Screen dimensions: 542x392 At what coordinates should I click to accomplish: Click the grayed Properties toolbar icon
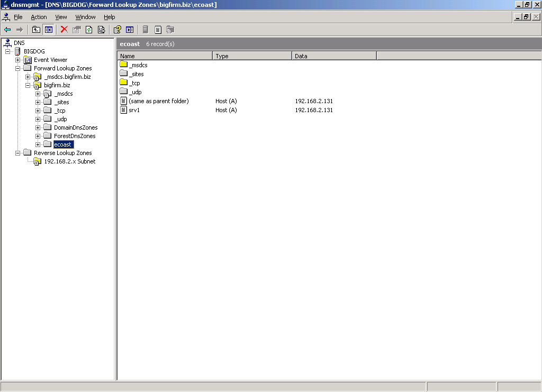pos(77,30)
